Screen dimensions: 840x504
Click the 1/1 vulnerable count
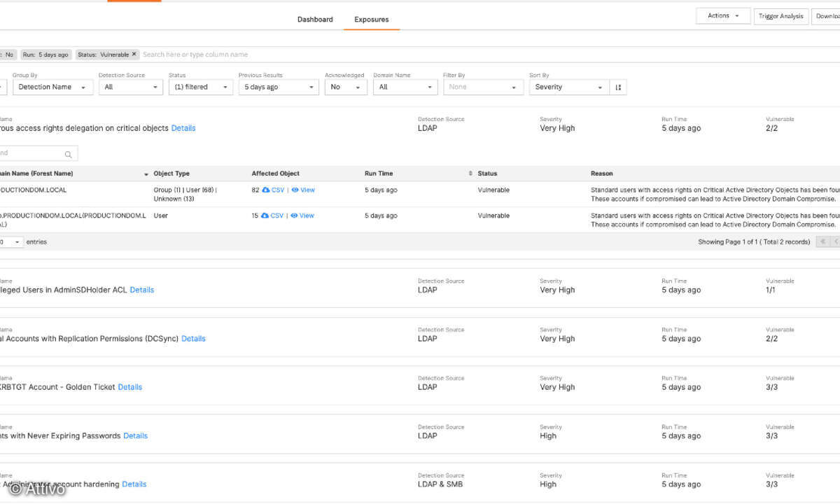pos(771,290)
